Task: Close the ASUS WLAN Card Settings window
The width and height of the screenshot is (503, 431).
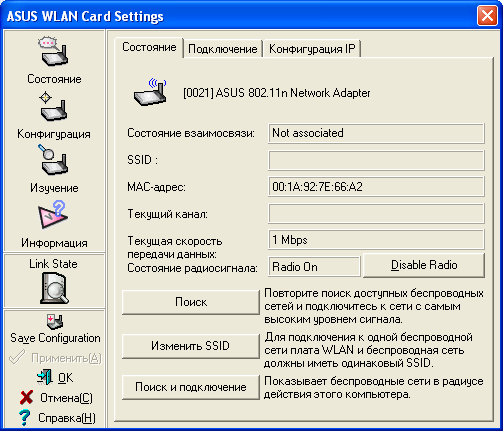Action: 487,15
